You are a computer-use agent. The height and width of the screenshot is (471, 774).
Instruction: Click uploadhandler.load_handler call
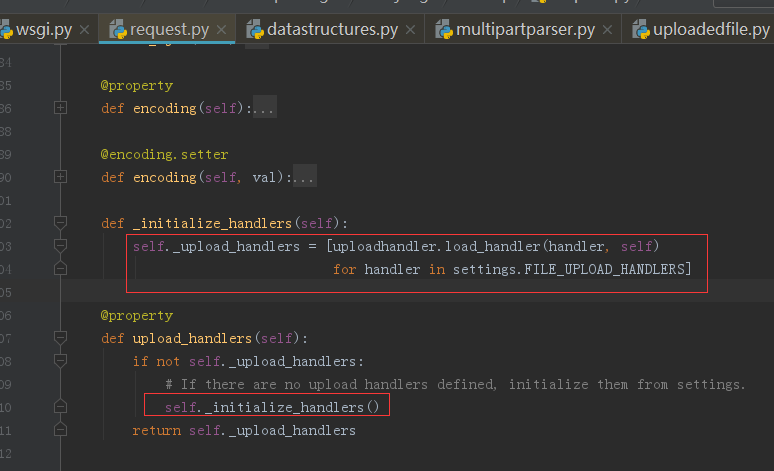[436, 246]
